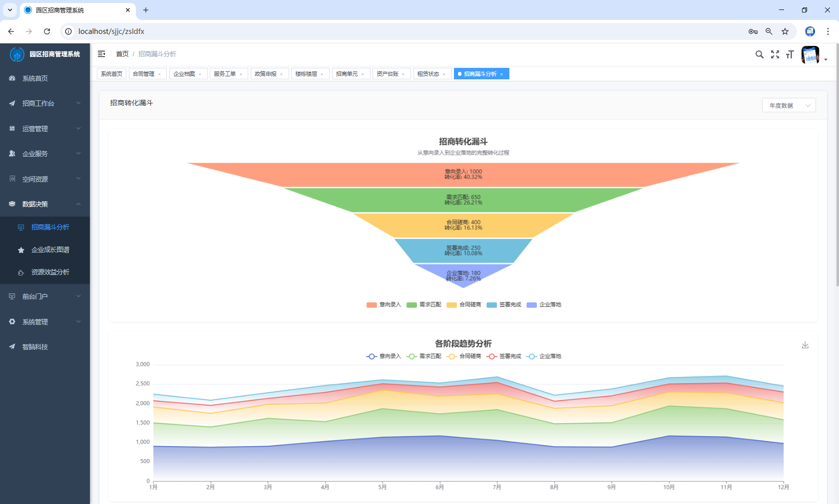Viewport: 839px width, 504px height.
Task: Click 智脑科技 sidebar link
Action: tap(35, 347)
